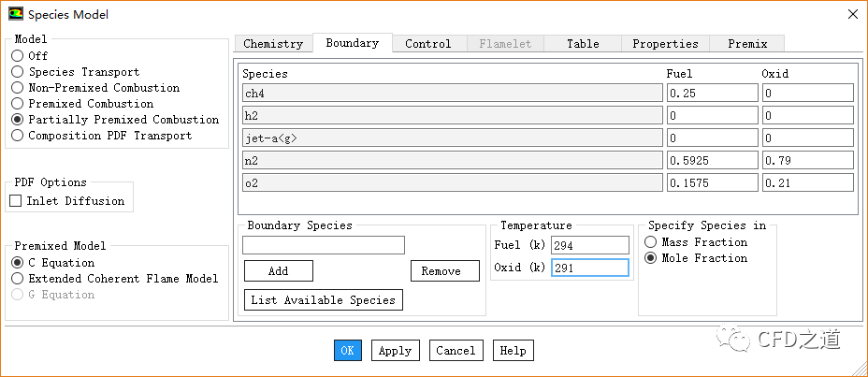Click List Available Species
Viewport: 868px width, 377px height.
click(x=323, y=300)
